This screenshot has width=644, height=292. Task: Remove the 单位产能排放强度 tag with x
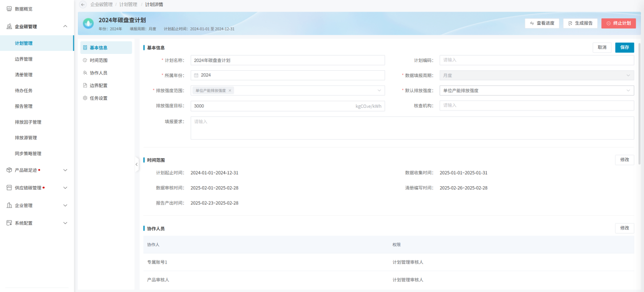(230, 91)
